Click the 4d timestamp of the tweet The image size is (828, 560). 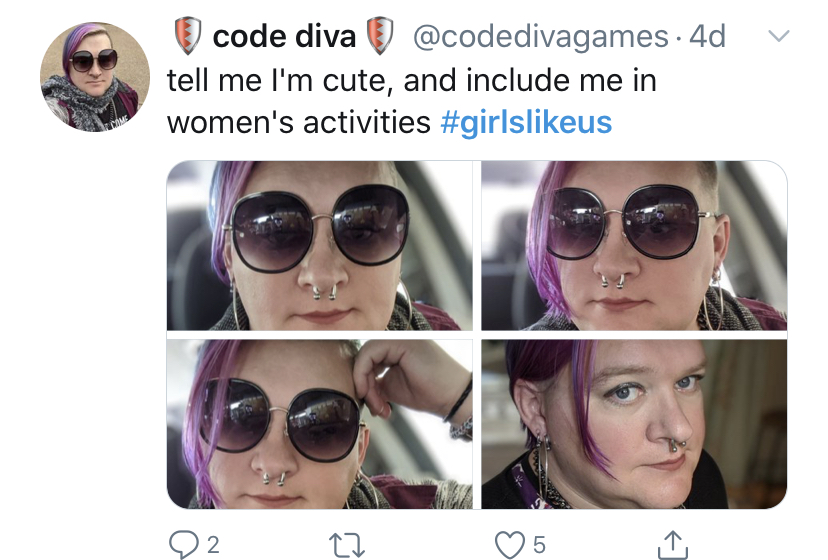point(708,36)
